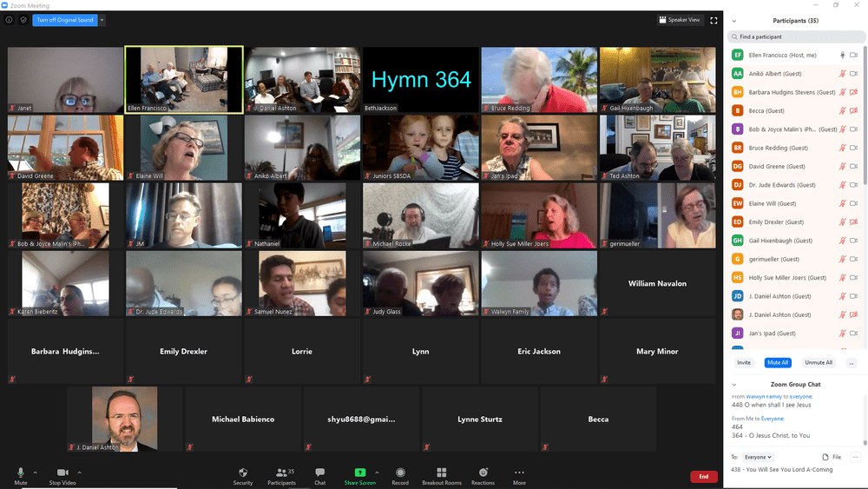Viewport: 868px width, 489px height.
Task: Click the Mute All button
Action: [778, 363]
